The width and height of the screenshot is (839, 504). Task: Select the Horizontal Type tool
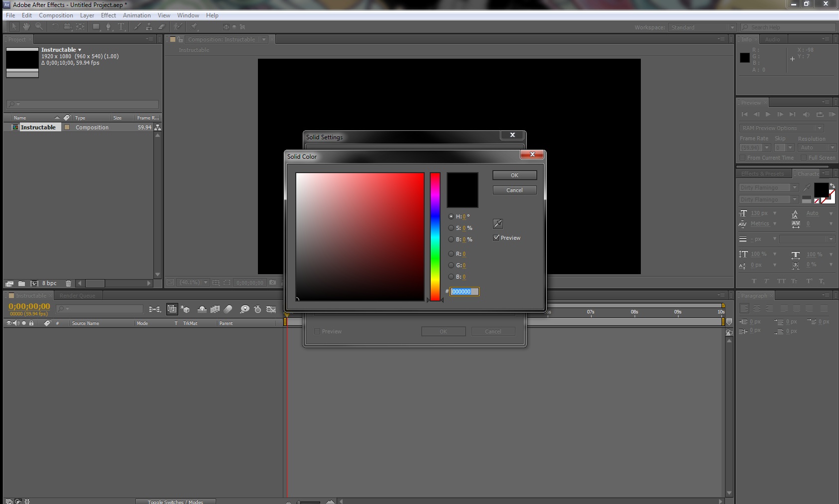click(x=121, y=27)
